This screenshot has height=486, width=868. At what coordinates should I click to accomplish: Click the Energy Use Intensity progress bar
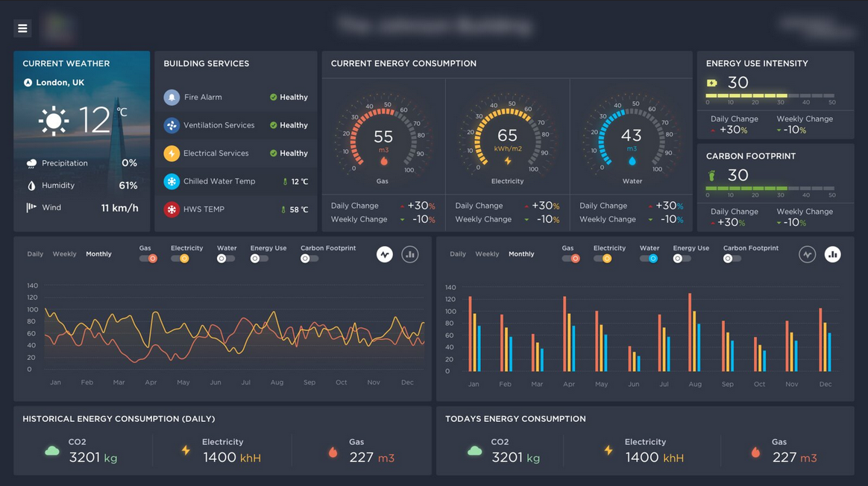tap(770, 95)
